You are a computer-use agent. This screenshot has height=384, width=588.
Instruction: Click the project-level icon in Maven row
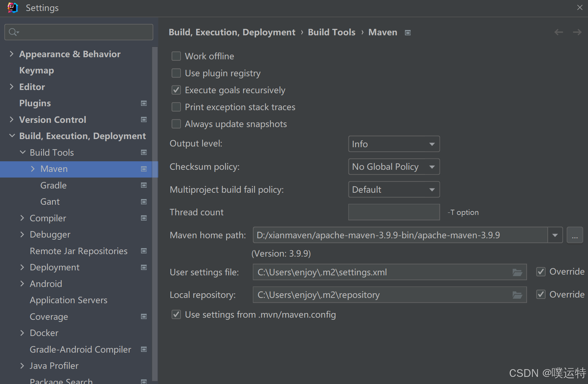[x=144, y=169]
